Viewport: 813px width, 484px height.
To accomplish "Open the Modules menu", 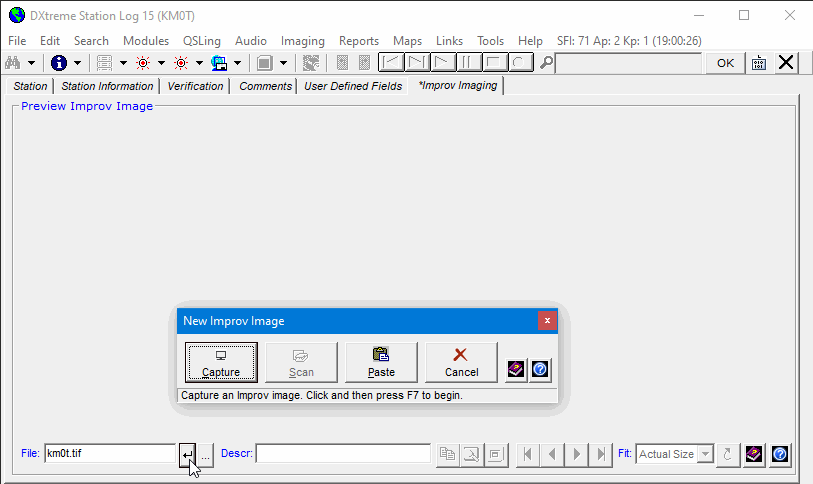I will coord(146,41).
